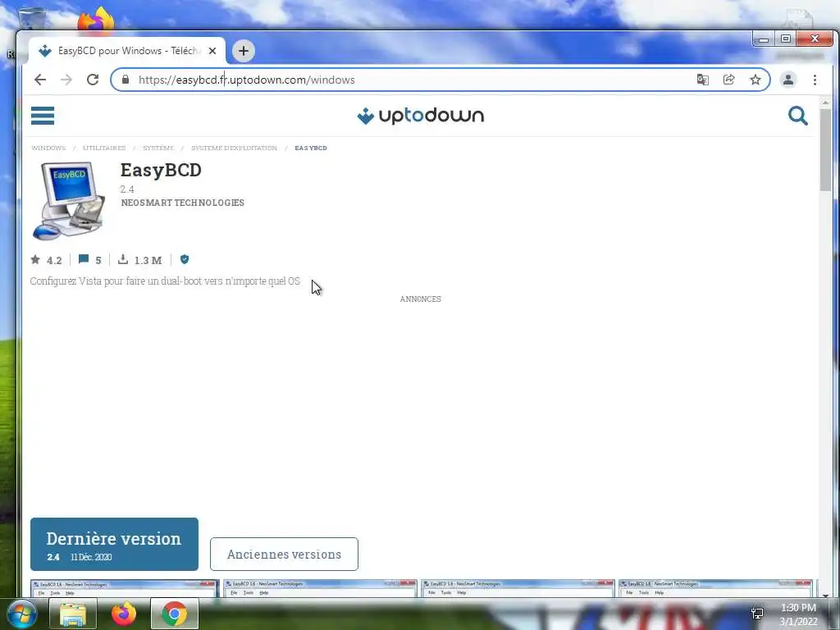Click the Uptodown search magnifier icon
840x630 pixels.
click(x=797, y=115)
